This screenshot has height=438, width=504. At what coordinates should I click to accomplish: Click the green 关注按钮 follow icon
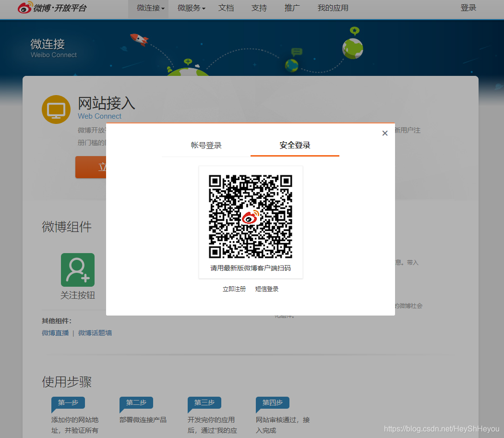click(78, 270)
